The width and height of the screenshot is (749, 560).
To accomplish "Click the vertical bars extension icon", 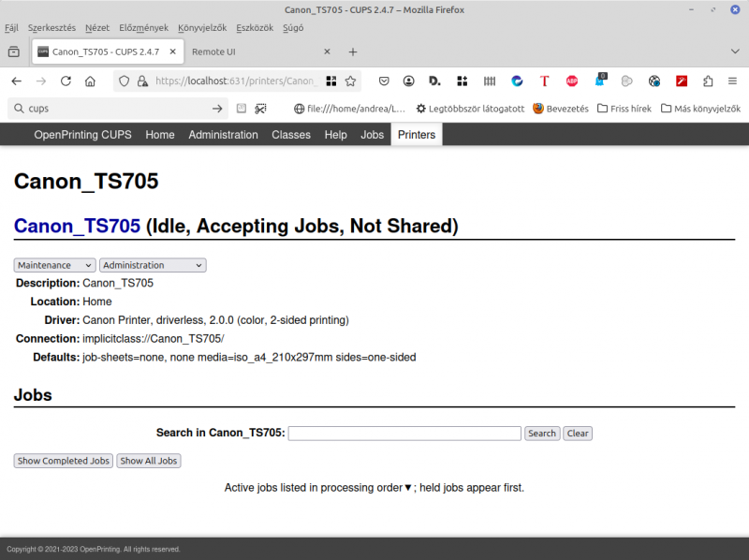I will (490, 81).
